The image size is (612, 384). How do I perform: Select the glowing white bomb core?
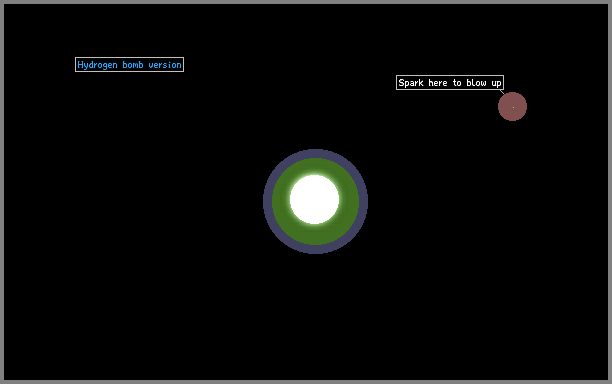tap(315, 199)
